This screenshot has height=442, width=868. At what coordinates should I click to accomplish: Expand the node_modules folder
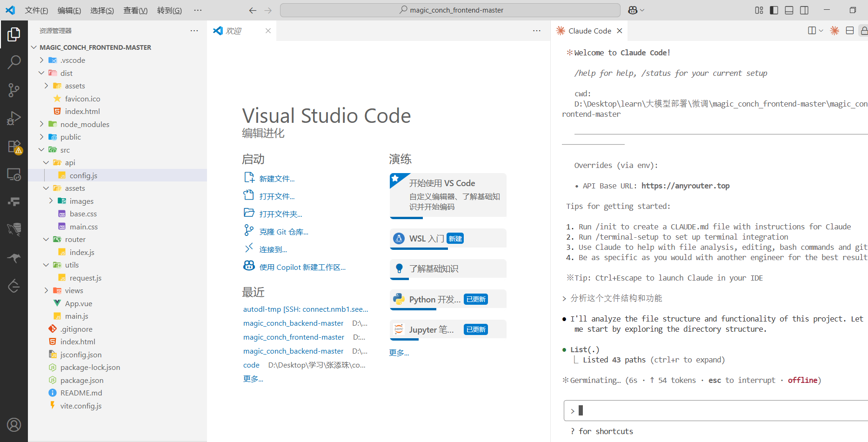42,124
